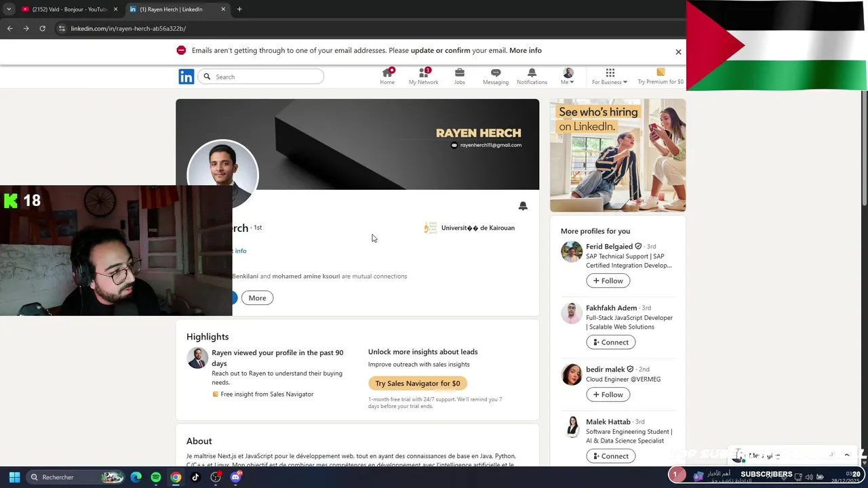View Notifications page
Screen dimensions: 868x488
[x=532, y=77]
